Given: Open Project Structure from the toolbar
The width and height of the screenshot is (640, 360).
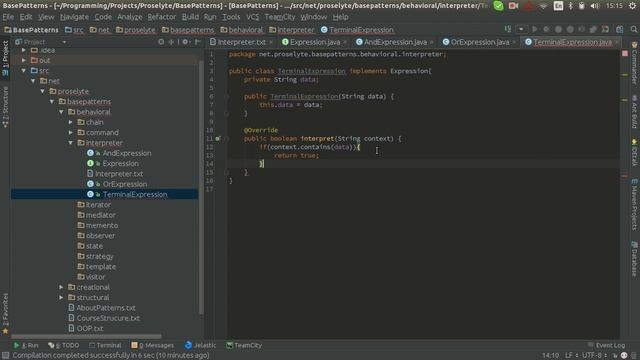Looking at the screenshot, I should point(620,29).
